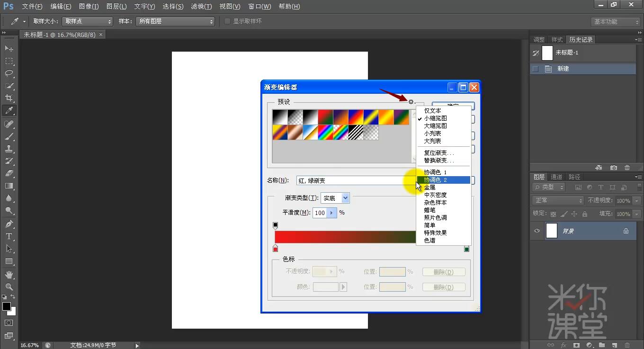The width and height of the screenshot is (644, 349).
Task: Select 协调色 2 from the preset menu
Action: click(436, 179)
